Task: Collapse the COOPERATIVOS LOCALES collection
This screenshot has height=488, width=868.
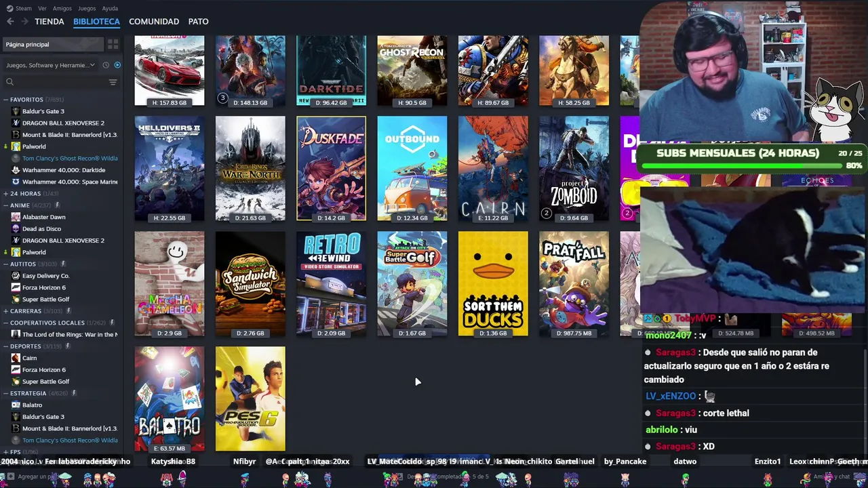Action: click(x=6, y=323)
